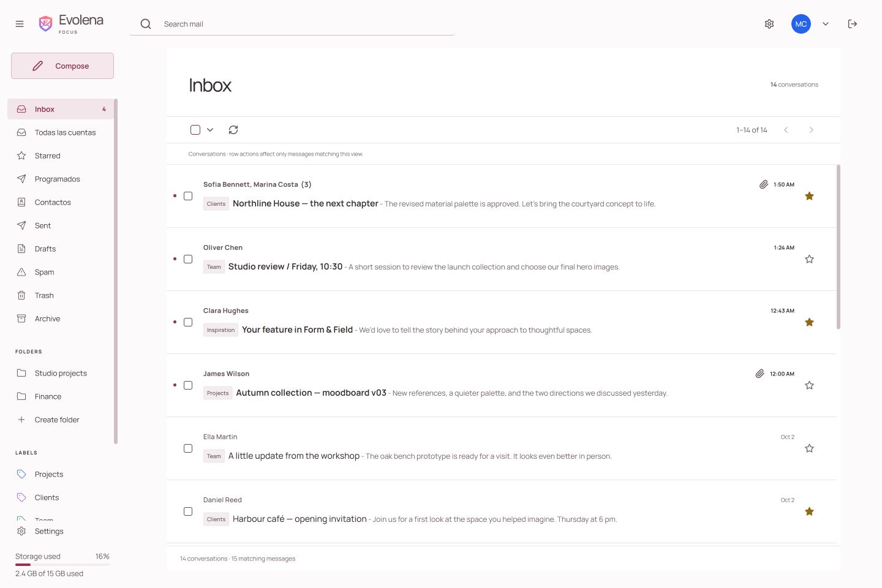Open settings gear in top bar
This screenshot has height=588, width=882.
(x=769, y=24)
